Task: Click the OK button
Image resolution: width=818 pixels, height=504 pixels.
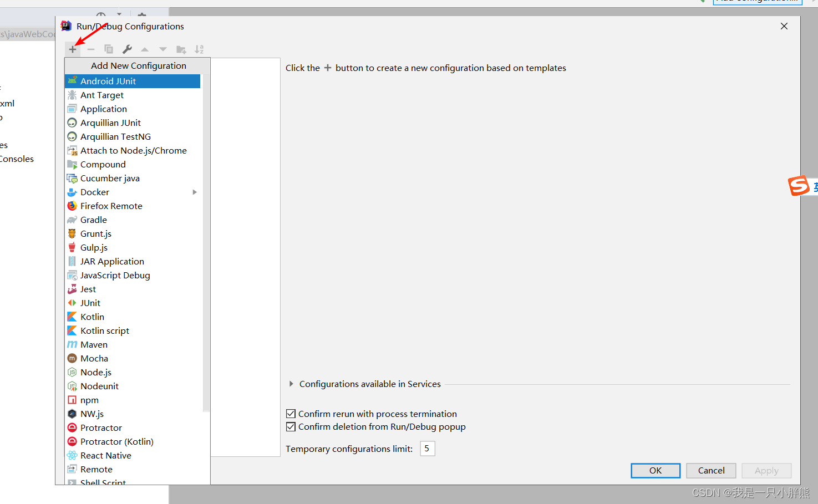Action: tap(656, 470)
